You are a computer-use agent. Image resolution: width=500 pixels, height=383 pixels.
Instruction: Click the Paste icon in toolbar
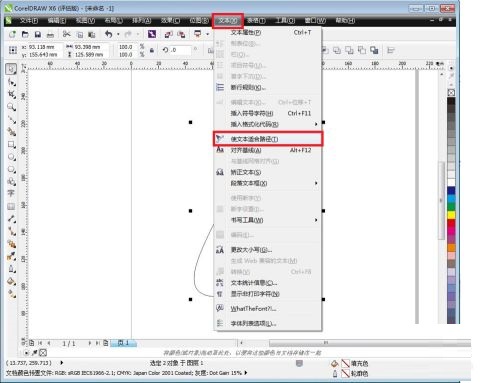coord(92,34)
